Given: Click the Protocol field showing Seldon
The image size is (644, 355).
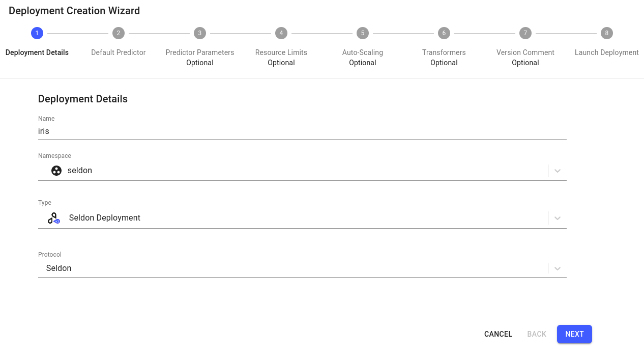Looking at the screenshot, I should (302, 268).
